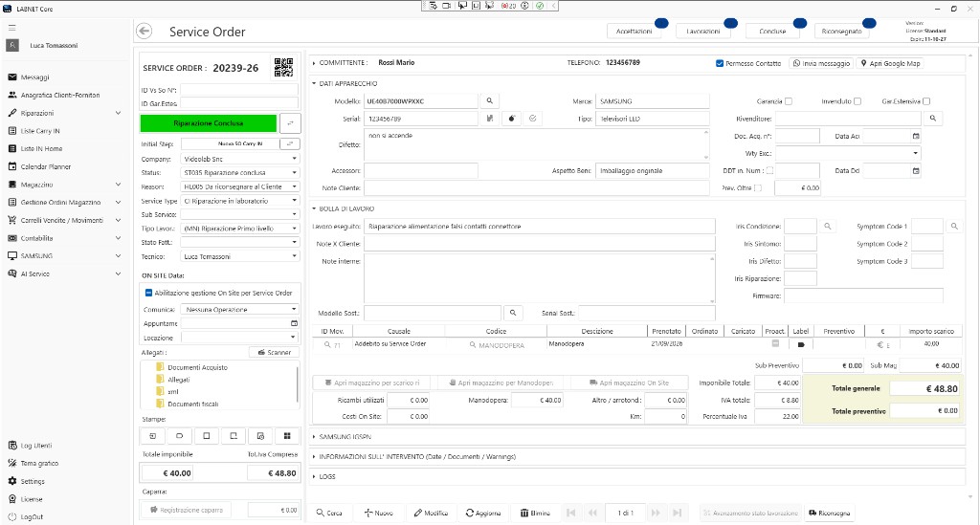Switch to the Riconsegnato tab
The image size is (980, 525).
(x=841, y=32)
